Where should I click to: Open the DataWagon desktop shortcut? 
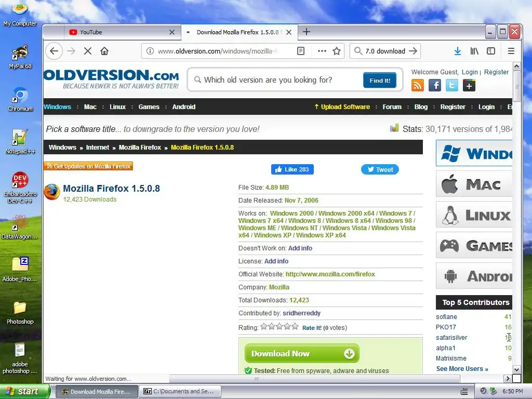click(x=20, y=227)
